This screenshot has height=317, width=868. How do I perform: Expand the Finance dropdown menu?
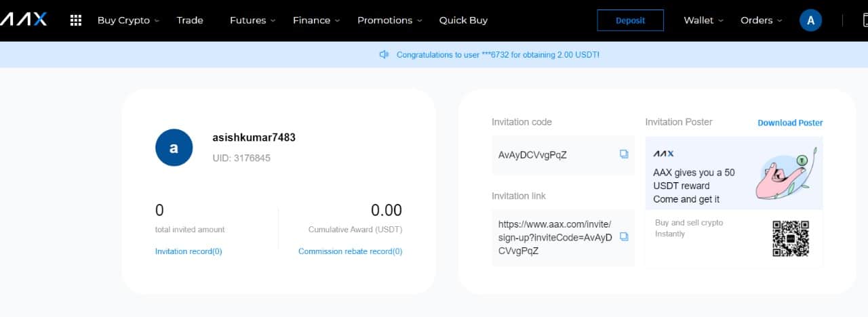tap(316, 20)
